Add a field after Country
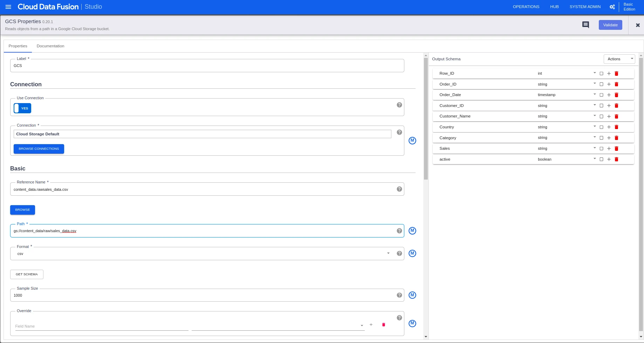Screen dimensions: 644x343 tap(609, 127)
